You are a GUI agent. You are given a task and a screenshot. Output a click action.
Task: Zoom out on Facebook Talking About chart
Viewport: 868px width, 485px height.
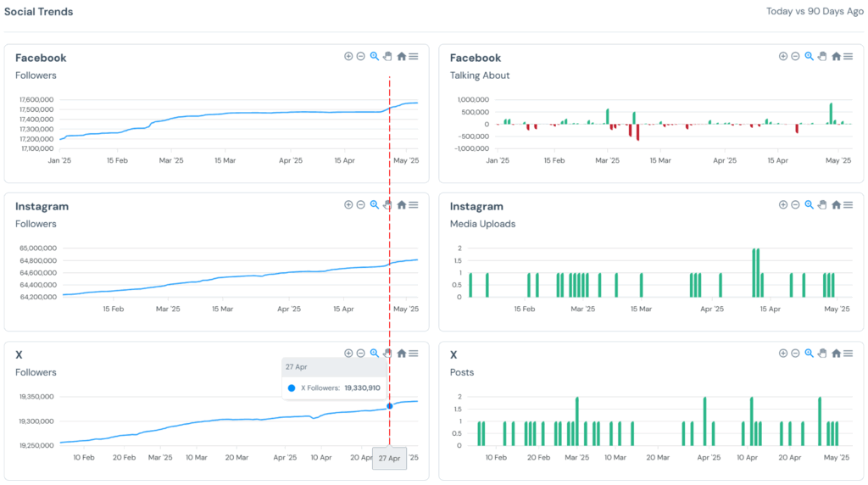click(x=795, y=57)
